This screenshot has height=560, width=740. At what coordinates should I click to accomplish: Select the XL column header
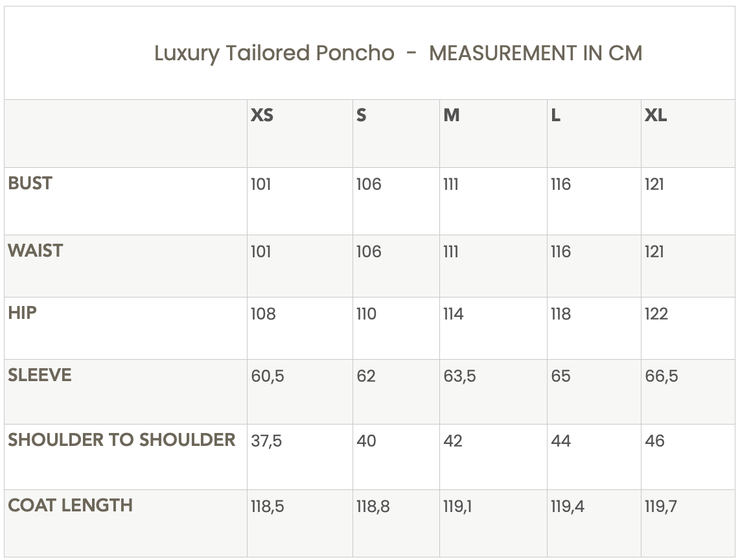pos(656,115)
